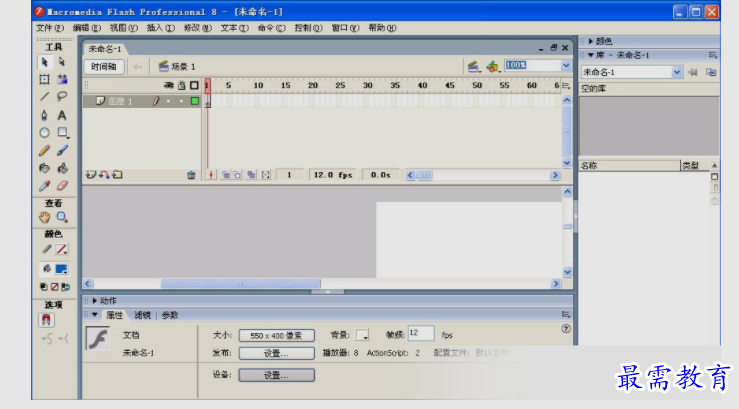Screen dimensions: 739x409
Task: Click the Edit Scene icon
Action: (473, 67)
